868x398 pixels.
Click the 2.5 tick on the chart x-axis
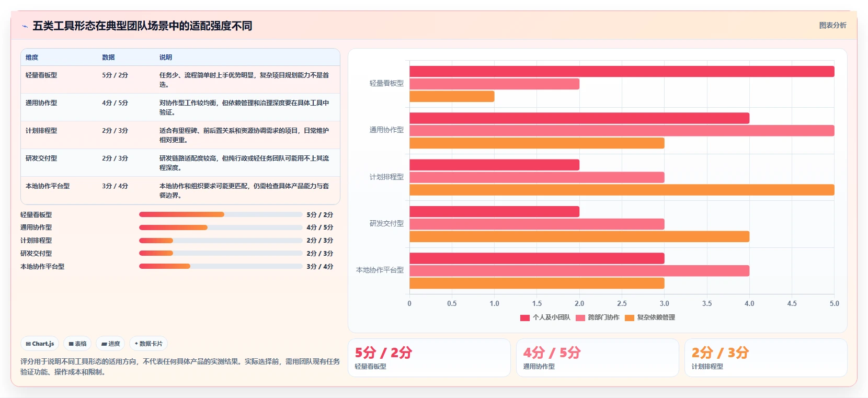pyautogui.click(x=622, y=303)
